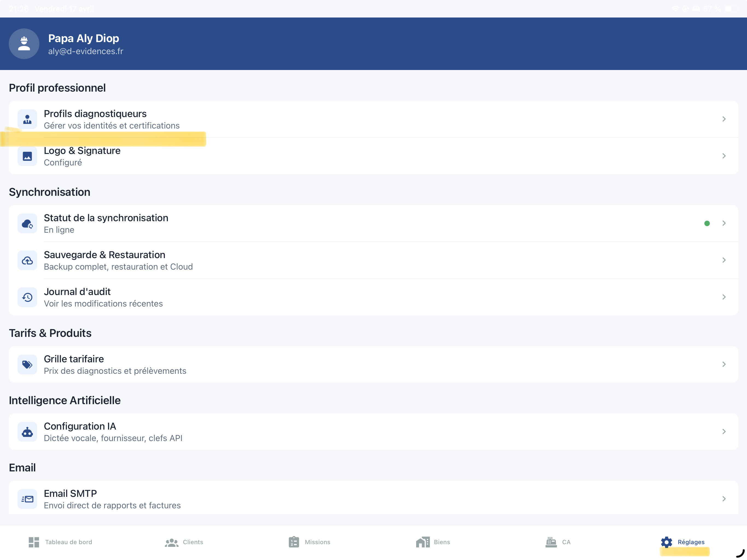This screenshot has width=747, height=560.
Task: Click the chevron on Sauvegarde & Restauration row
Action: pos(724,260)
